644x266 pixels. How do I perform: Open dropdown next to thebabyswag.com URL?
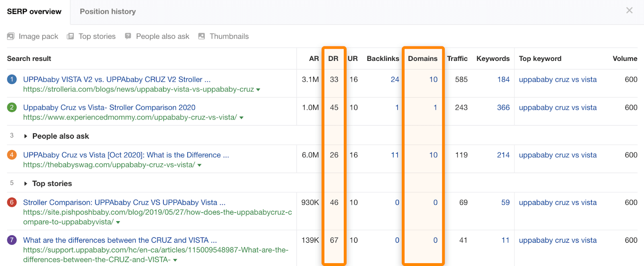click(200, 165)
